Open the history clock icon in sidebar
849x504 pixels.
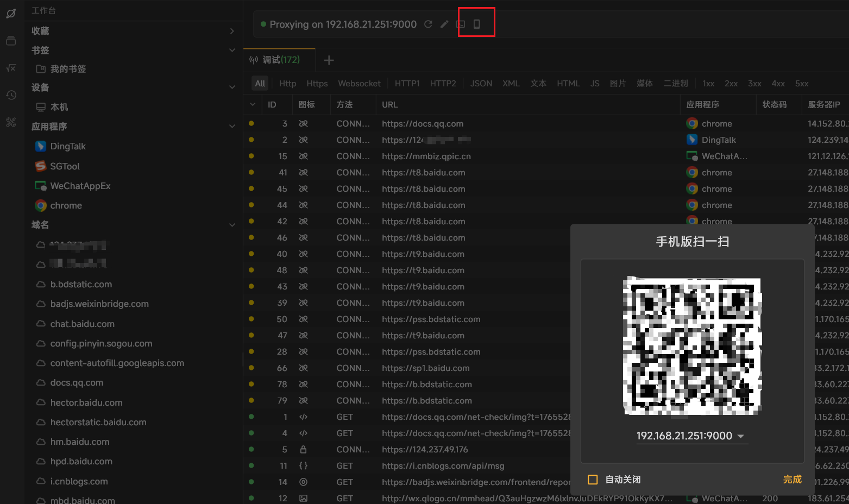point(11,95)
